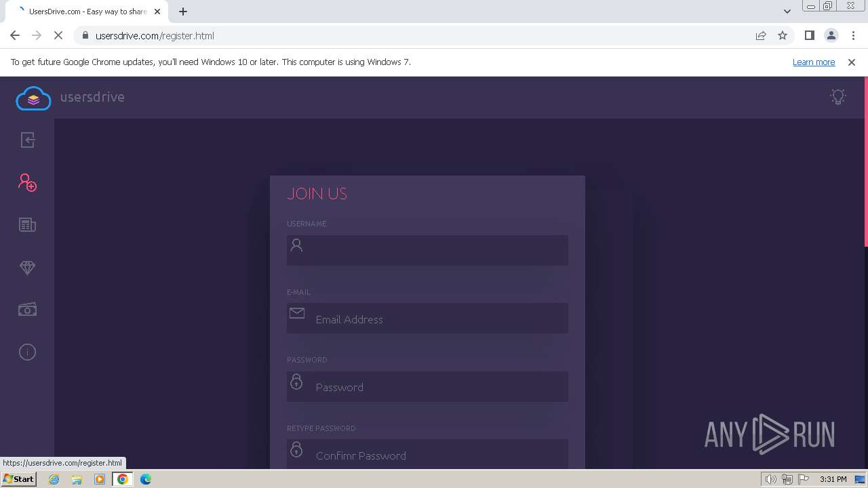This screenshot has width=868, height=488.
Task: Open Chrome three-dot menu
Action: pyautogui.click(x=853, y=36)
